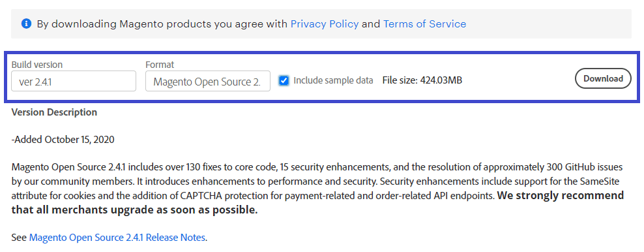Open the Format dropdown for Magento Open Source
Image resolution: width=644 pixels, height=252 pixels.
[208, 81]
